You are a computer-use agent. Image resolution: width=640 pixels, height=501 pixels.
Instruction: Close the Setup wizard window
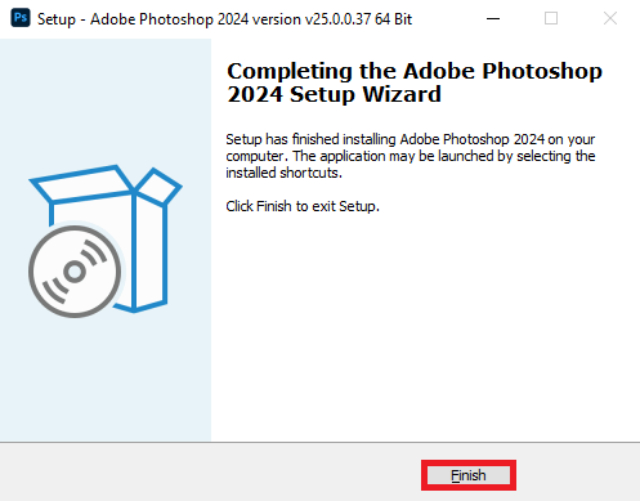point(610,18)
